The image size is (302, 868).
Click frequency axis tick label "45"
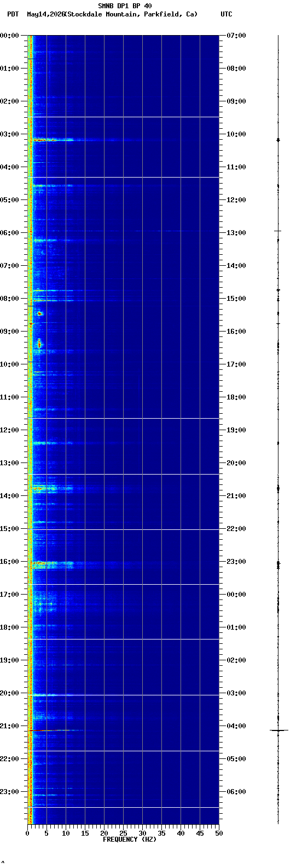point(200,833)
